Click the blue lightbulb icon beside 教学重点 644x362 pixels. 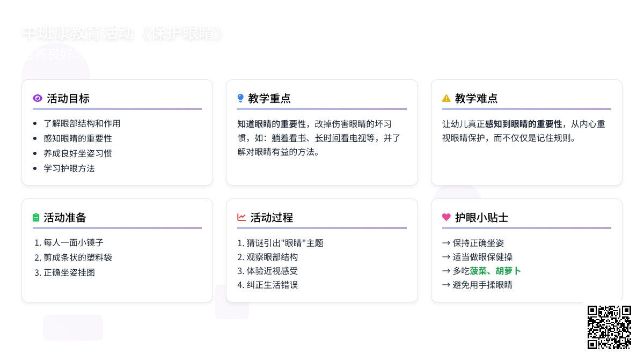point(240,98)
